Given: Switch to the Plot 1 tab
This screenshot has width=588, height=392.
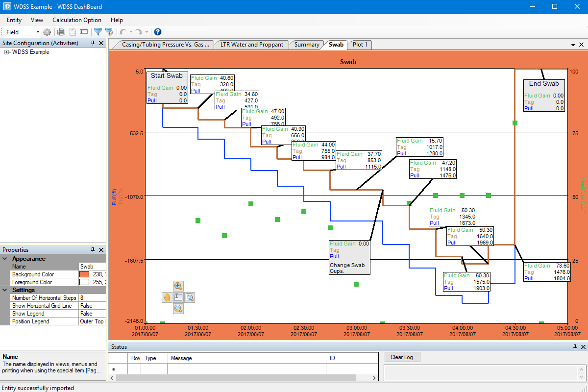Looking at the screenshot, I should pos(360,44).
